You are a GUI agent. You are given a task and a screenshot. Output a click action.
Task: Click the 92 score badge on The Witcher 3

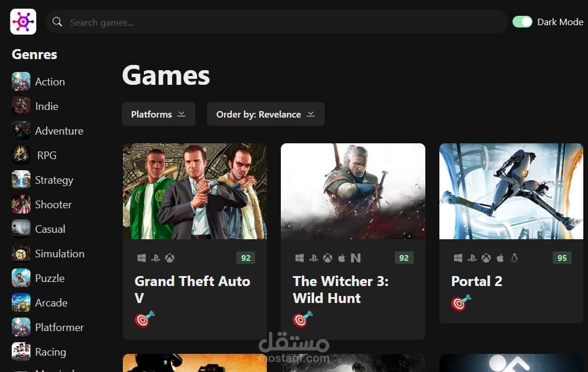click(x=404, y=258)
